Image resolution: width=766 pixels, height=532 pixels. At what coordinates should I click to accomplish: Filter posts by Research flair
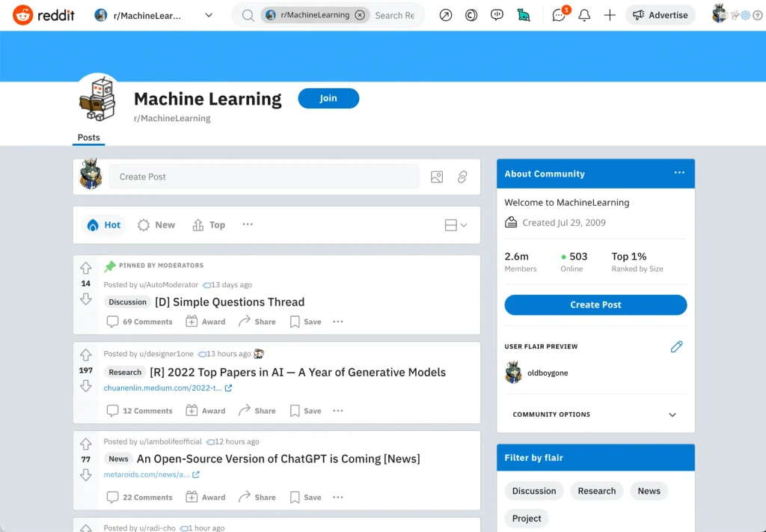596,491
